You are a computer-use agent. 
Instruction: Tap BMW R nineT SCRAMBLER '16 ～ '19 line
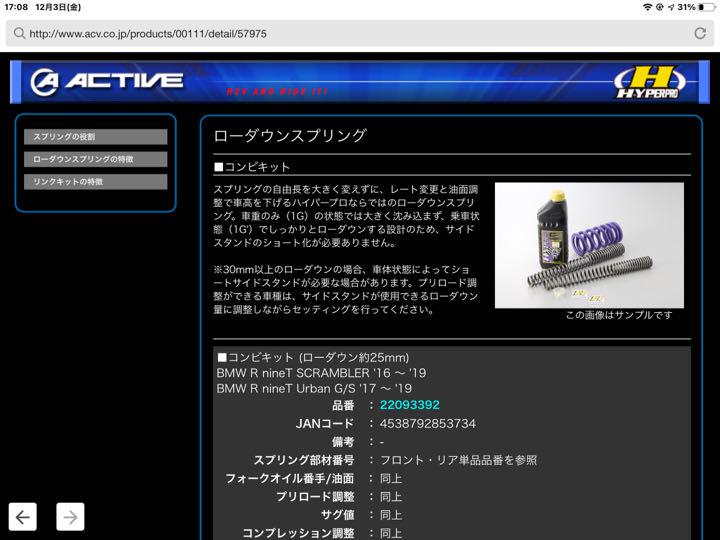click(x=321, y=373)
